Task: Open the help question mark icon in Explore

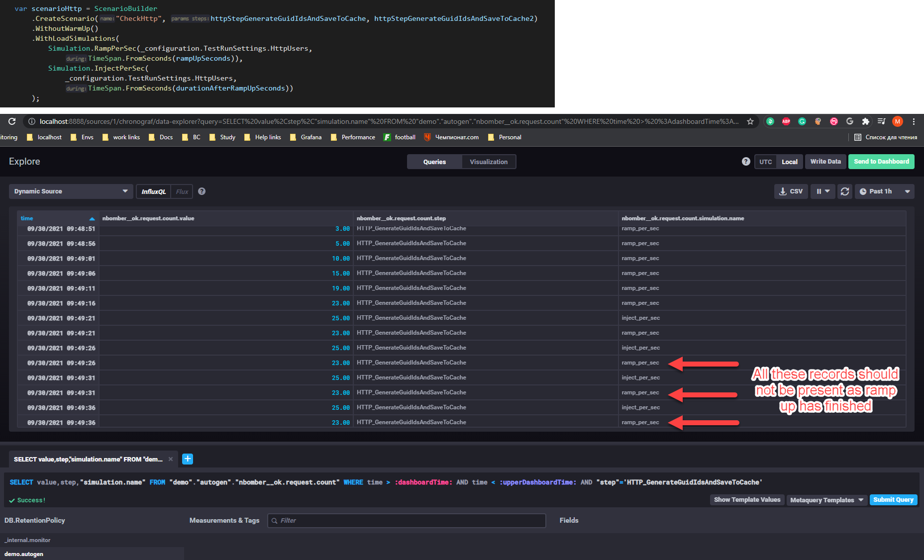Action: pyautogui.click(x=746, y=161)
